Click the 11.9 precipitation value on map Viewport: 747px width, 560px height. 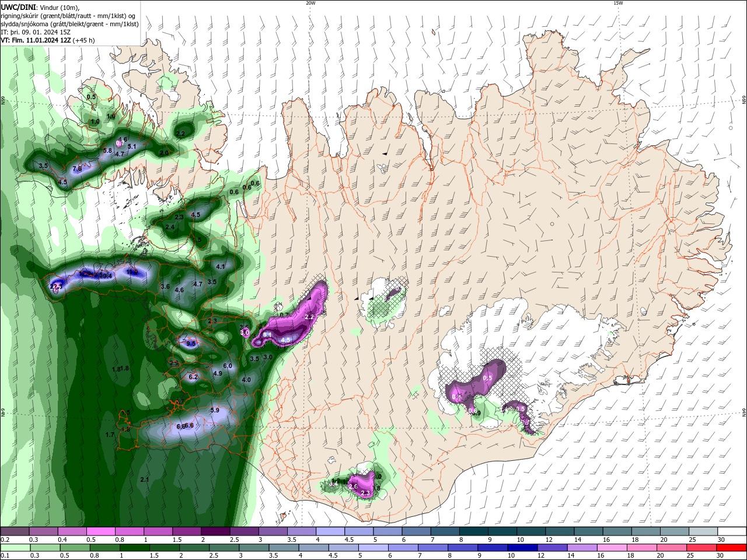click(132, 272)
